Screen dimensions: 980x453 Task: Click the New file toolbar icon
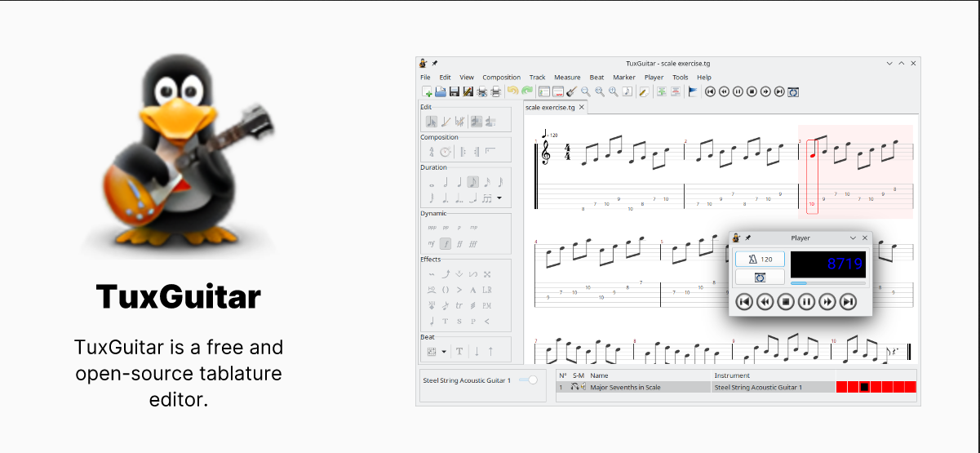427,91
